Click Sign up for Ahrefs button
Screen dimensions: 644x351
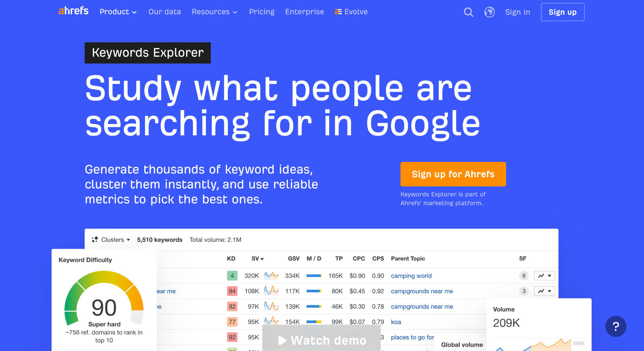coord(453,174)
